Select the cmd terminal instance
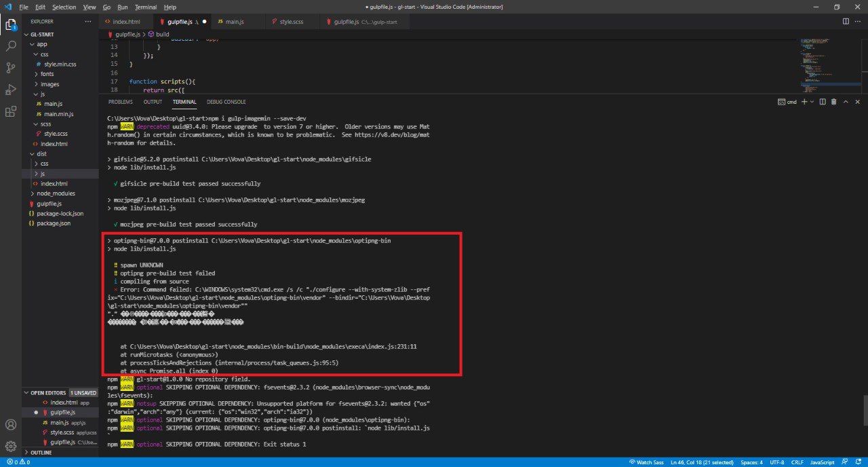 [787, 102]
